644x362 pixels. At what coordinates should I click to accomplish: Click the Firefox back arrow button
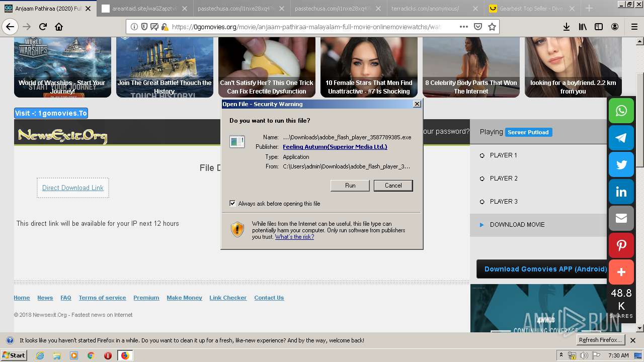[10, 27]
